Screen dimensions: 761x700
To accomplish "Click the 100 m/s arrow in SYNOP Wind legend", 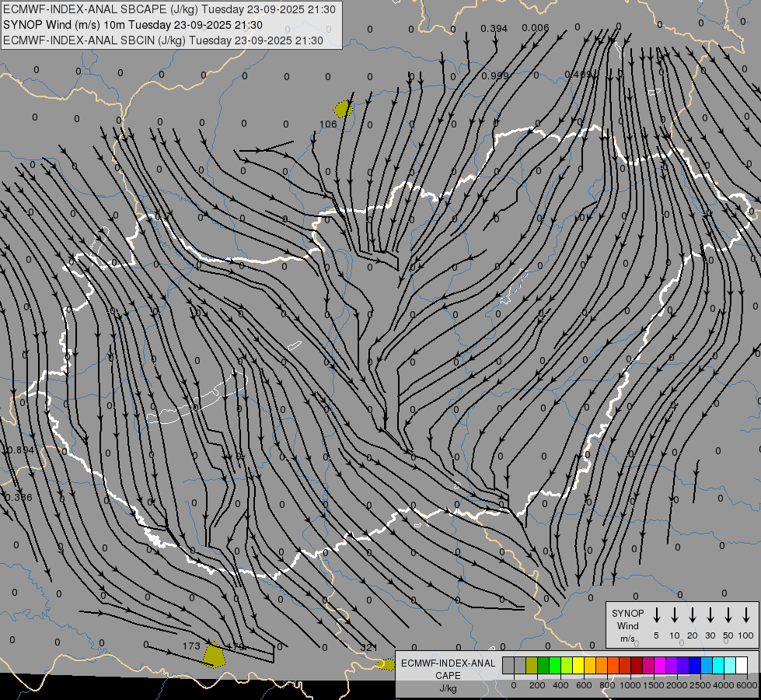I will point(746,615).
